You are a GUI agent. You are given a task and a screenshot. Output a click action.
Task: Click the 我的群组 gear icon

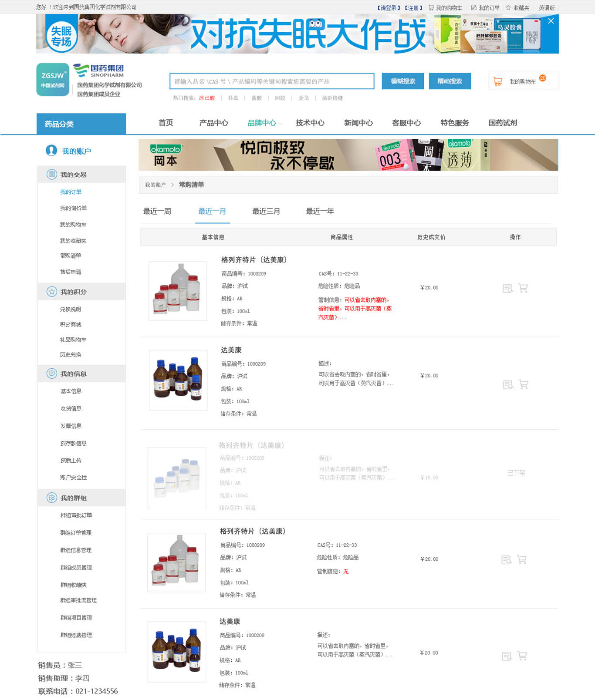[52, 498]
